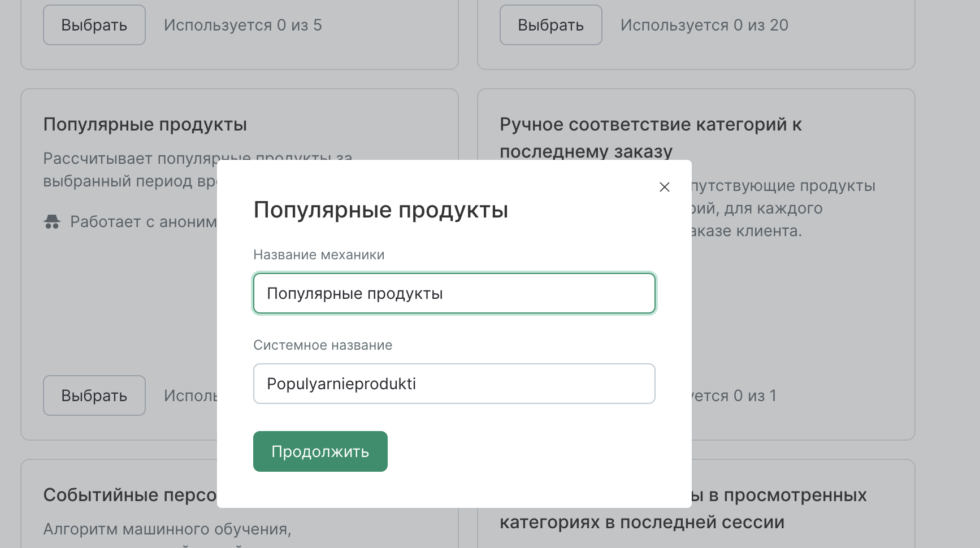980x548 pixels.
Task: Click the text категориях в последней сессии
Action: click(642, 522)
